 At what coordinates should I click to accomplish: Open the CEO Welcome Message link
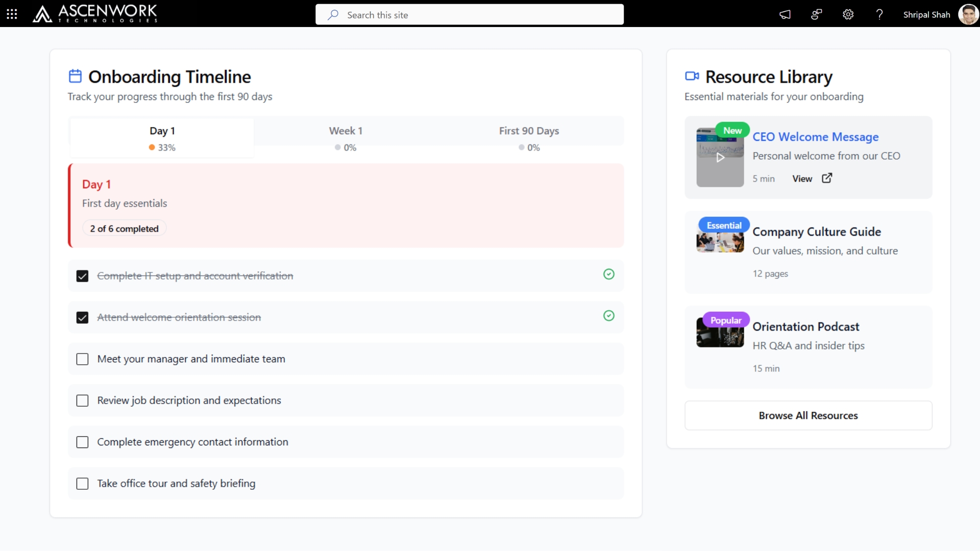tap(815, 137)
